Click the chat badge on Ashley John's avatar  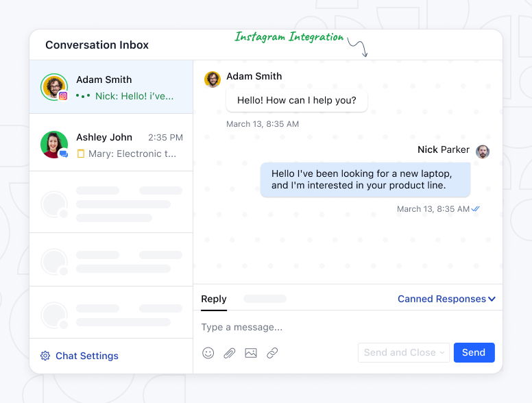pyautogui.click(x=63, y=154)
